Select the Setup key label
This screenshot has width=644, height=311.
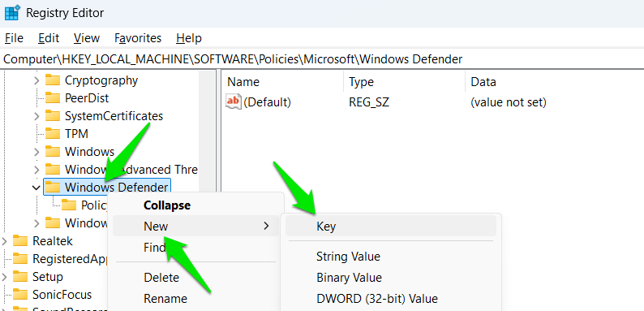pyautogui.click(x=48, y=276)
